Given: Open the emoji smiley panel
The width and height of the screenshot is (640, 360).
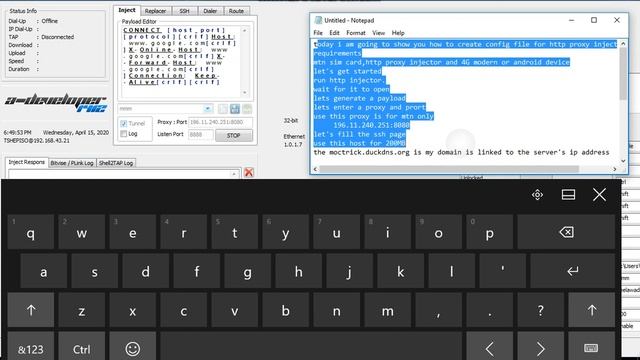Looking at the screenshot, I should pyautogui.click(x=133, y=348).
